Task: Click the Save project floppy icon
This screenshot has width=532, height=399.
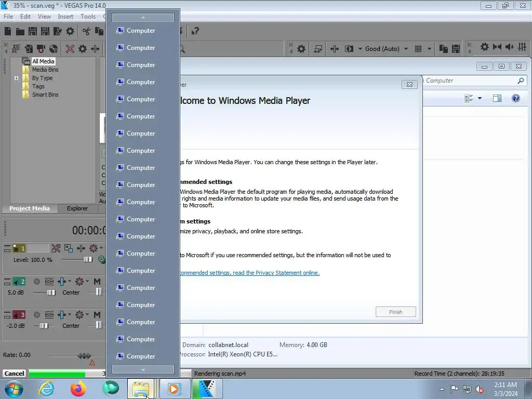Action: (x=33, y=31)
